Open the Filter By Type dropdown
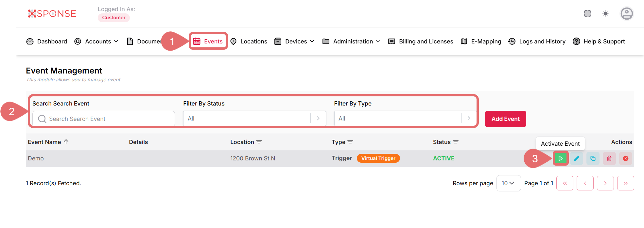This screenshot has width=644, height=228. click(405, 119)
